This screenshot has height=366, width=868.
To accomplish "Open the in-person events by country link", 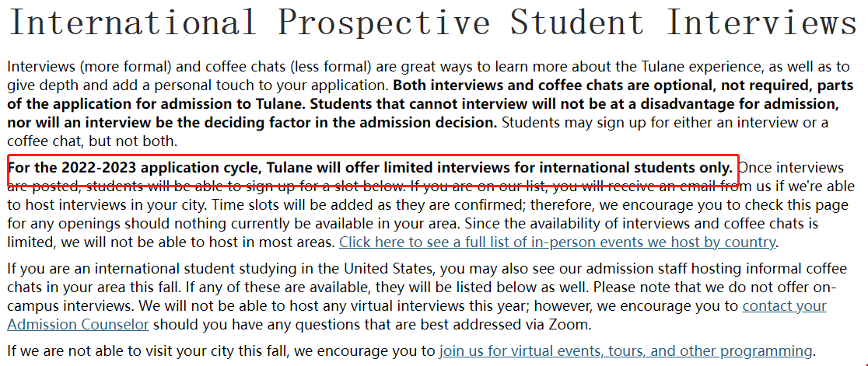I will coord(558,242).
